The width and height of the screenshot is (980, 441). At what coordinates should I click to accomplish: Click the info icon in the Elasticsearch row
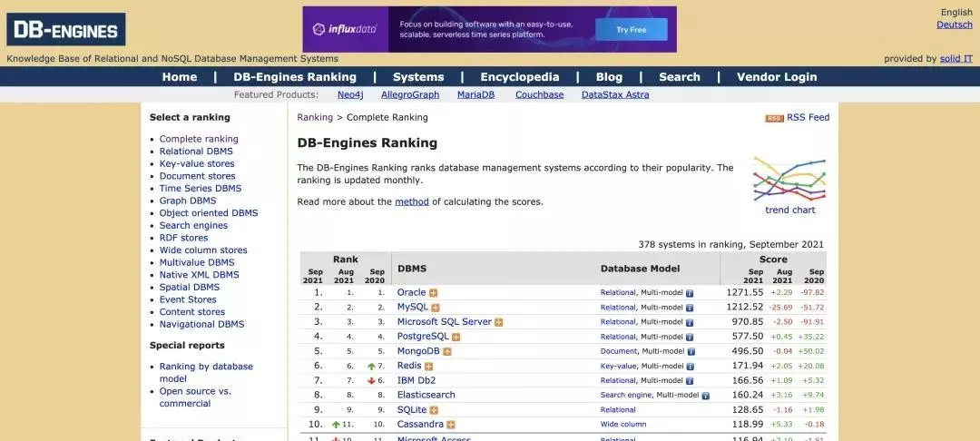pyautogui.click(x=705, y=396)
